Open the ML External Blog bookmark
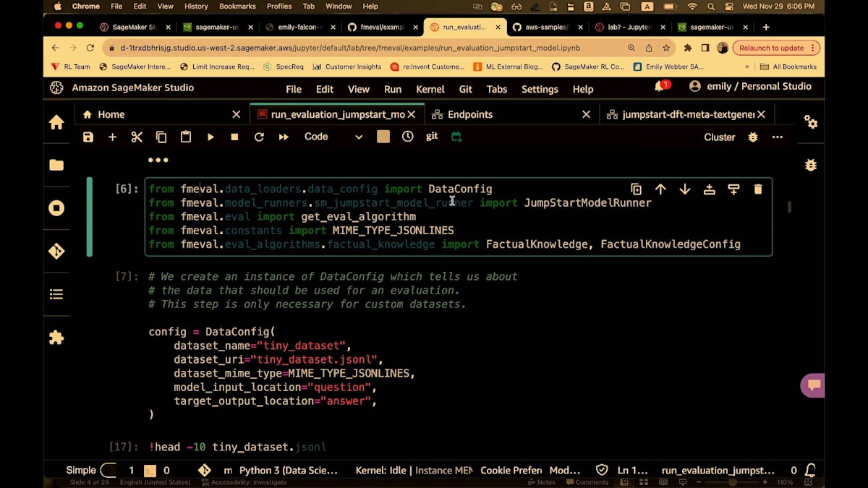 coord(508,67)
